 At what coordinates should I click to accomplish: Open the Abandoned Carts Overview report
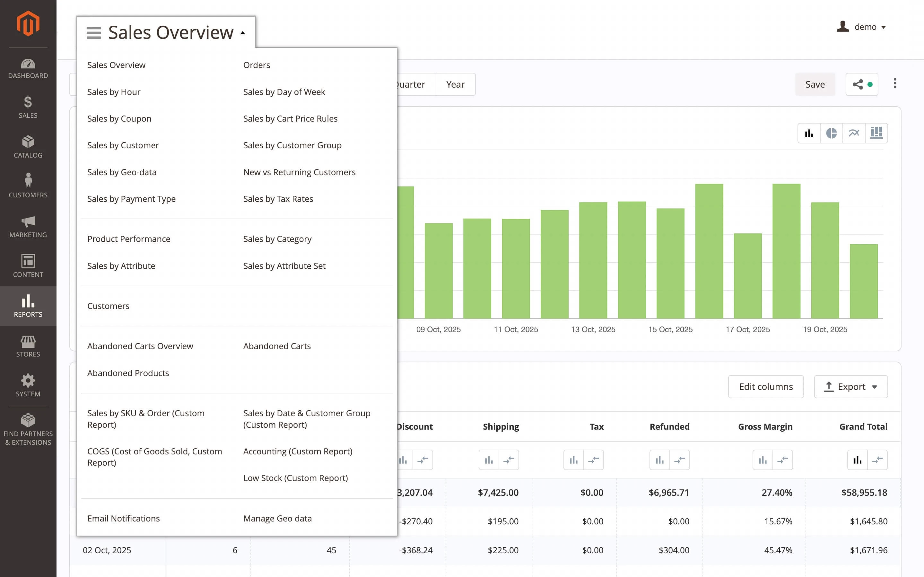point(140,346)
